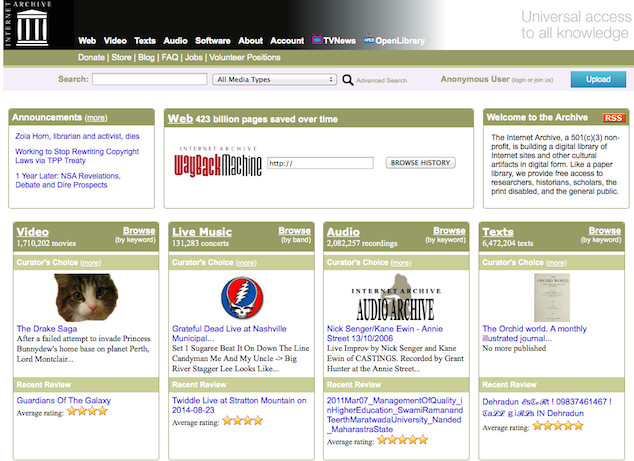The height and width of the screenshot is (461, 634).
Task: Open the About menu item
Action: [x=250, y=40]
